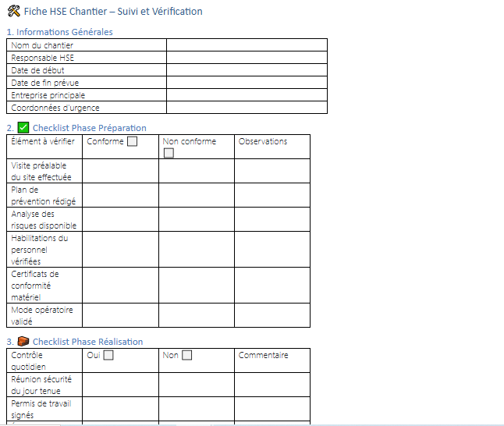Select the Checklist Phase Réalisation heading text
Viewport: 504px width, 426px height.
click(87, 342)
